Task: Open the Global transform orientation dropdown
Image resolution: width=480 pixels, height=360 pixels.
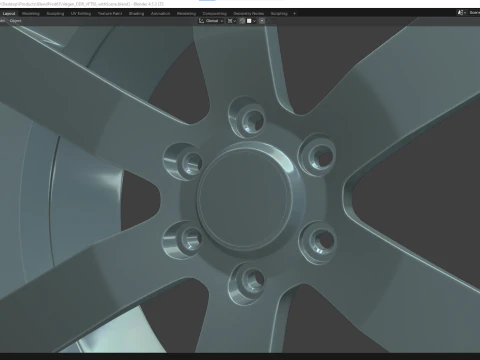Action: (x=211, y=21)
